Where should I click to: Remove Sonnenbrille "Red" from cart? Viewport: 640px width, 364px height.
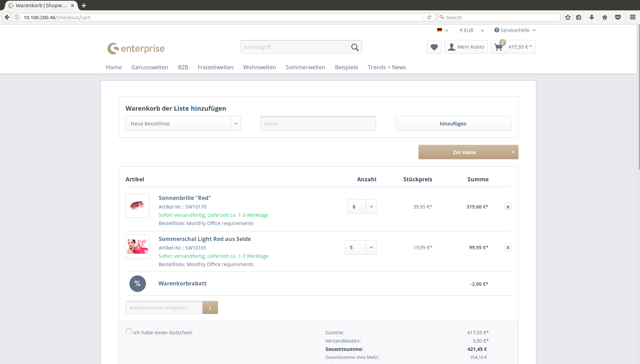[508, 207]
